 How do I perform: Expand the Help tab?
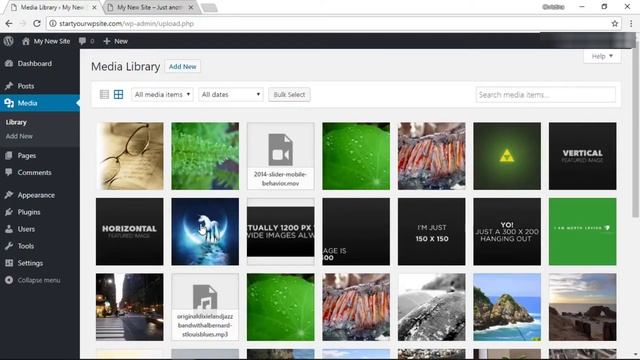tap(602, 56)
